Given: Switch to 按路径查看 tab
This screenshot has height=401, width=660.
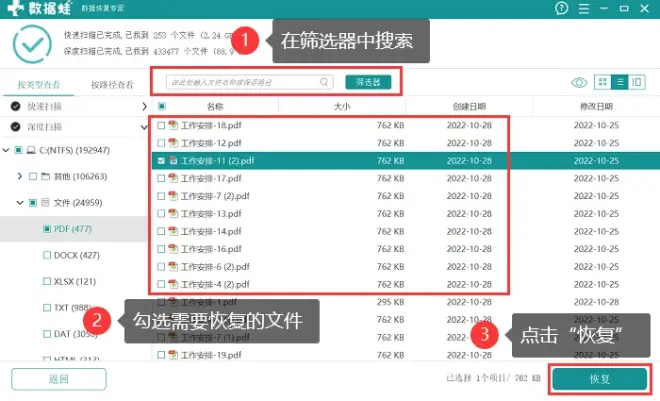Looking at the screenshot, I should [x=112, y=85].
